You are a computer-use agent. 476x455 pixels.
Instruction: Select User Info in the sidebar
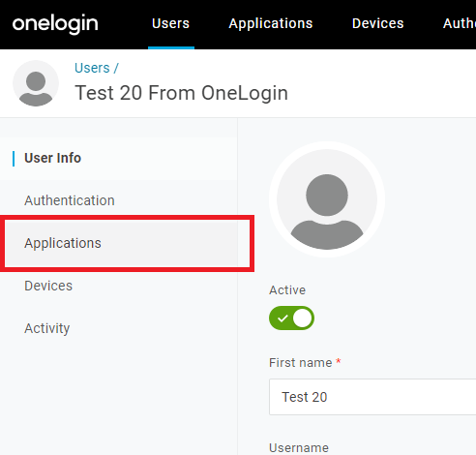(52, 158)
